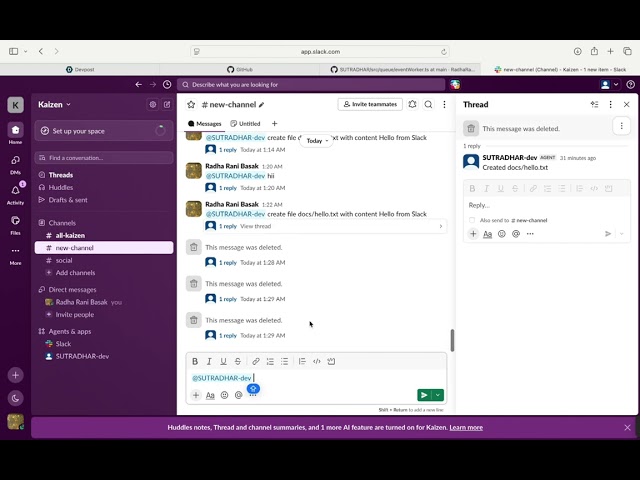Image resolution: width=640 pixels, height=480 pixels.
Task: Click the thread Reply input field
Action: point(547,205)
